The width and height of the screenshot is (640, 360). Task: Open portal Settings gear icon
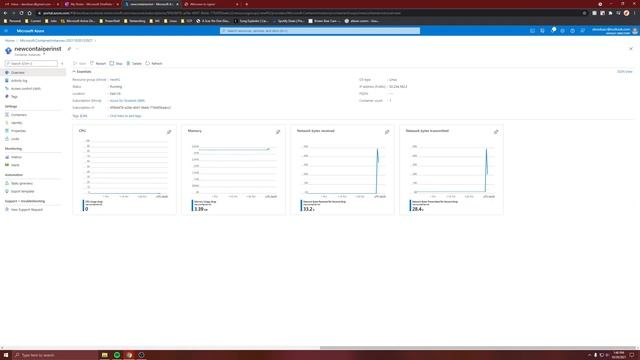(562, 31)
